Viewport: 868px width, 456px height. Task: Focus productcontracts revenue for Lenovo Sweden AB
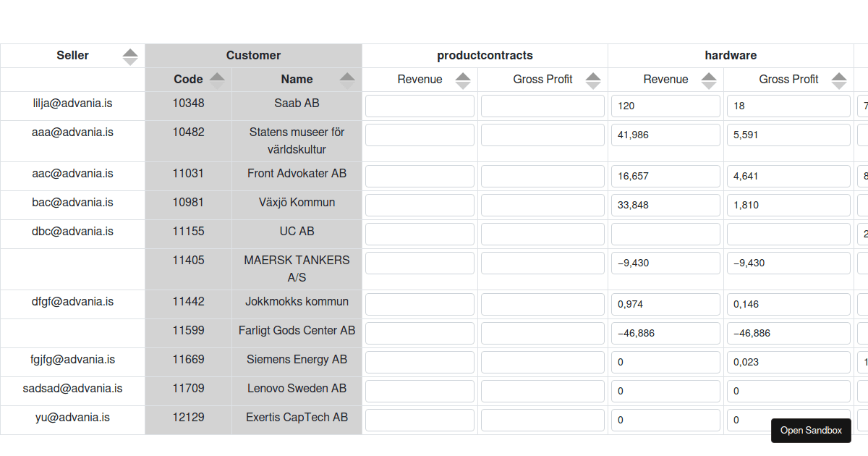420,391
